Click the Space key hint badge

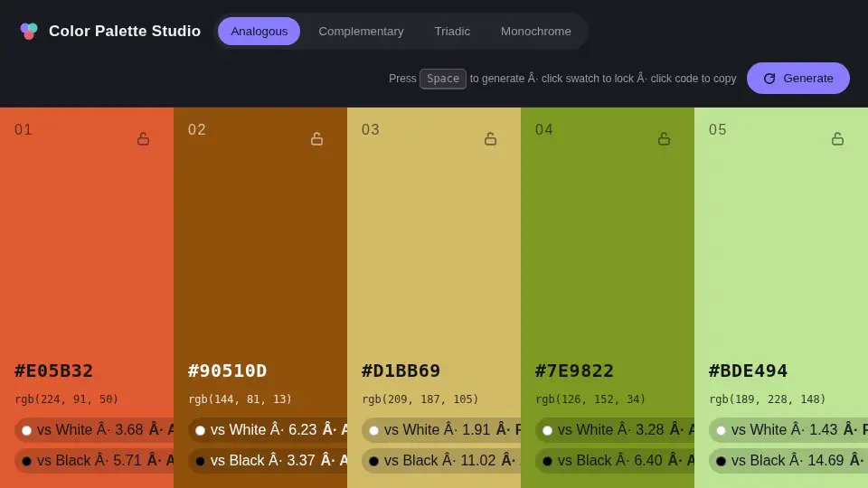click(x=443, y=79)
